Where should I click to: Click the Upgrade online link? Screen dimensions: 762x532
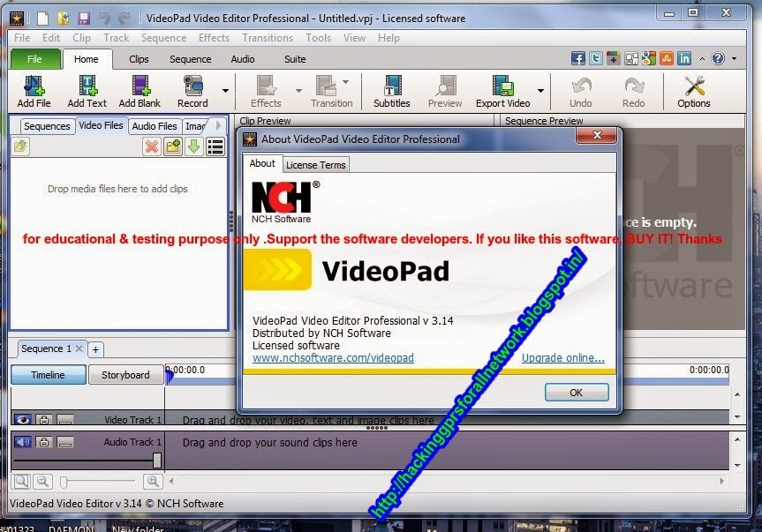click(x=563, y=357)
